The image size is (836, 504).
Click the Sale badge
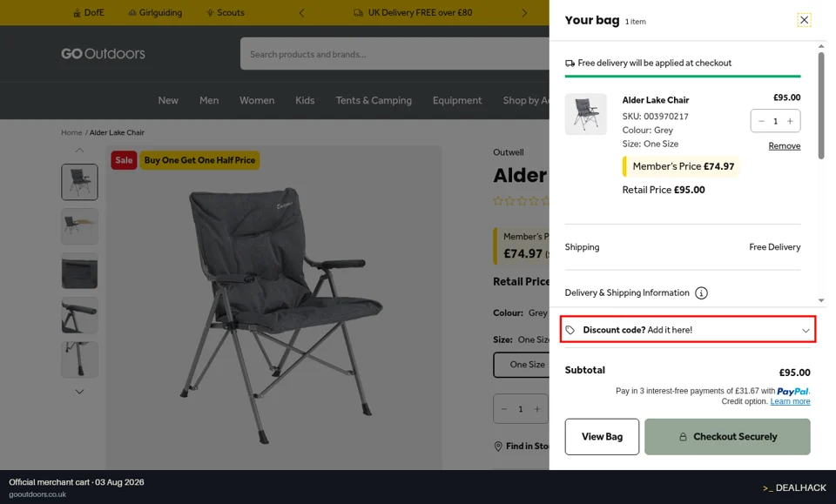pos(124,160)
